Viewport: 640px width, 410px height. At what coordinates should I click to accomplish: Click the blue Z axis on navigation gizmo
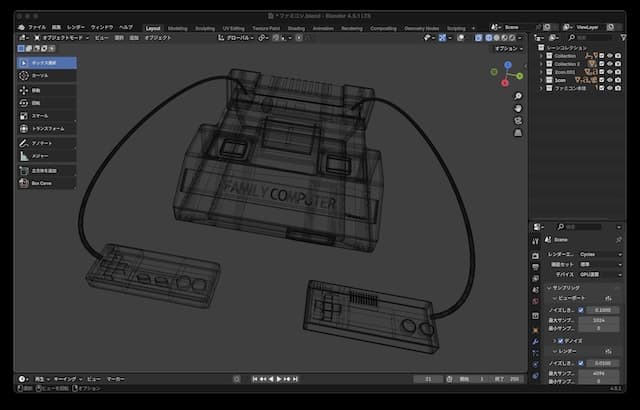tap(508, 65)
